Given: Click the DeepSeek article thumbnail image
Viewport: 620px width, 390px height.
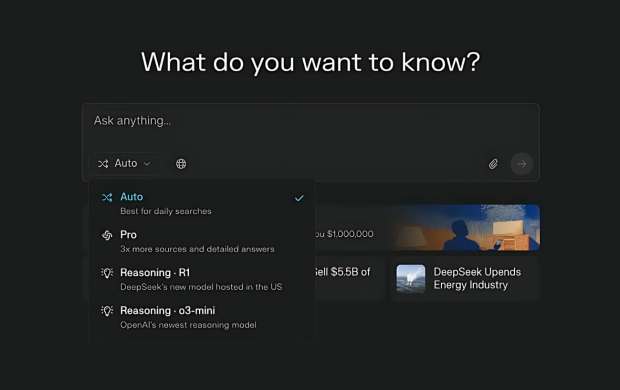Looking at the screenshot, I should click(x=411, y=279).
